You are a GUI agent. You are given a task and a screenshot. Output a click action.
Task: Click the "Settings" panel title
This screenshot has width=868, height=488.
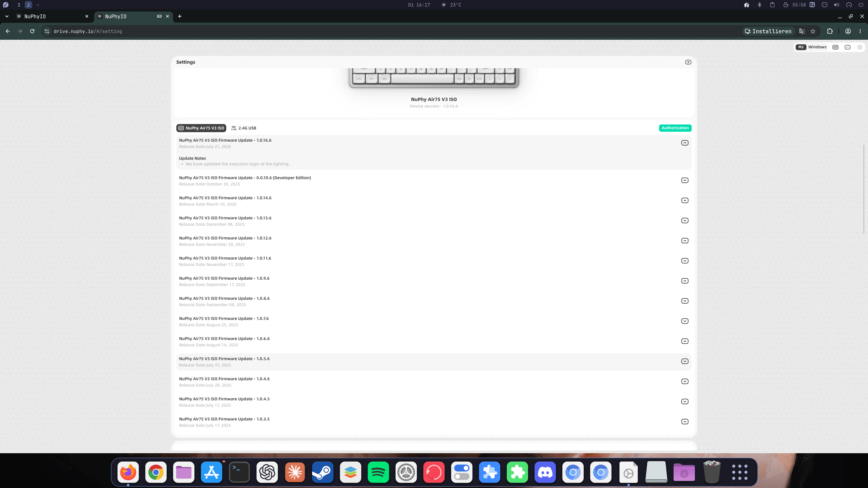186,62
